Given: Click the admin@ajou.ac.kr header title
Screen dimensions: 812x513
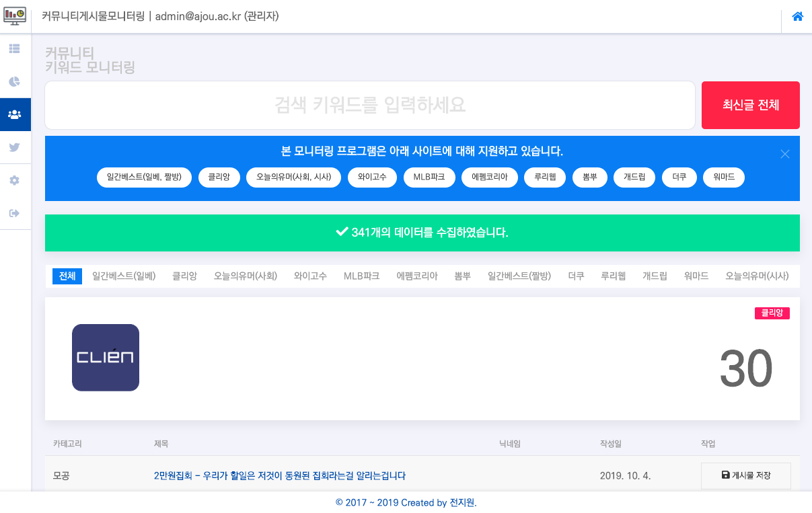Looking at the screenshot, I should (x=160, y=16).
